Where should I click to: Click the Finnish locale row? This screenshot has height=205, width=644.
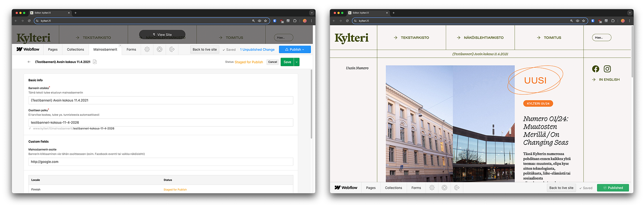coord(161,189)
